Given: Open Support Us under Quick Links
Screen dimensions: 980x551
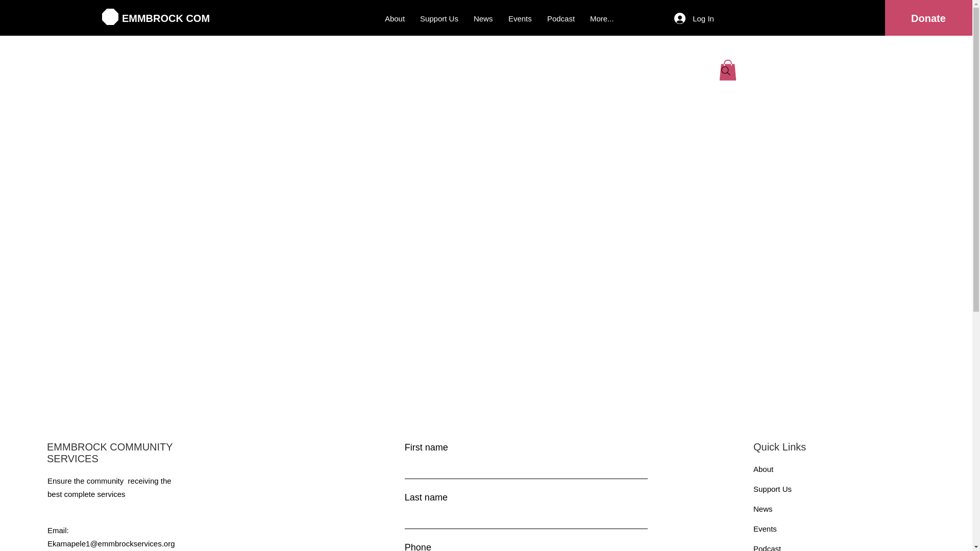Looking at the screenshot, I should click(x=772, y=489).
